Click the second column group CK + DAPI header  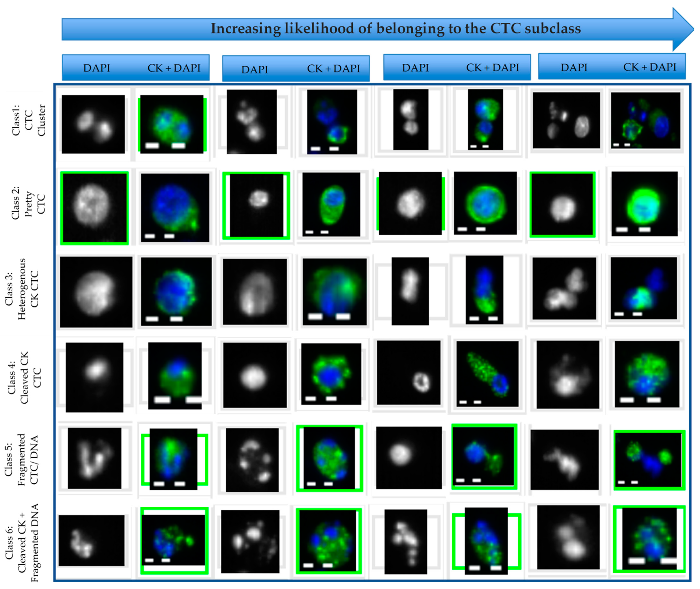(333, 69)
